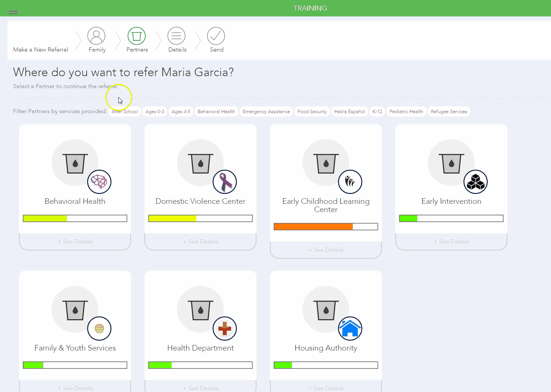Screen dimensions: 551x392
Task: Go to the Details step icon
Action: (177, 36)
